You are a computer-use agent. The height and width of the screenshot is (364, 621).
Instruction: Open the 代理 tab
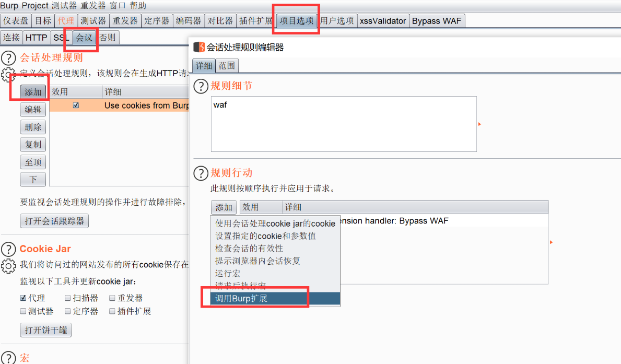pos(66,20)
